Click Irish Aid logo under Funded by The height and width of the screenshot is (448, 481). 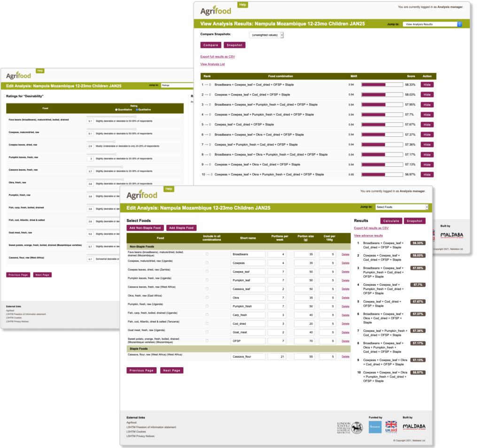point(375,427)
